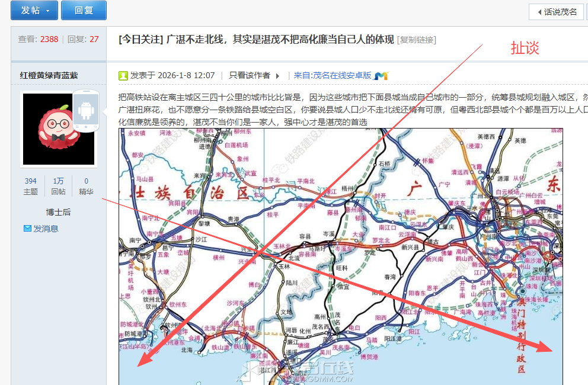View the author's 1万 回帖 replies
588x385 pixels.
click(x=58, y=186)
